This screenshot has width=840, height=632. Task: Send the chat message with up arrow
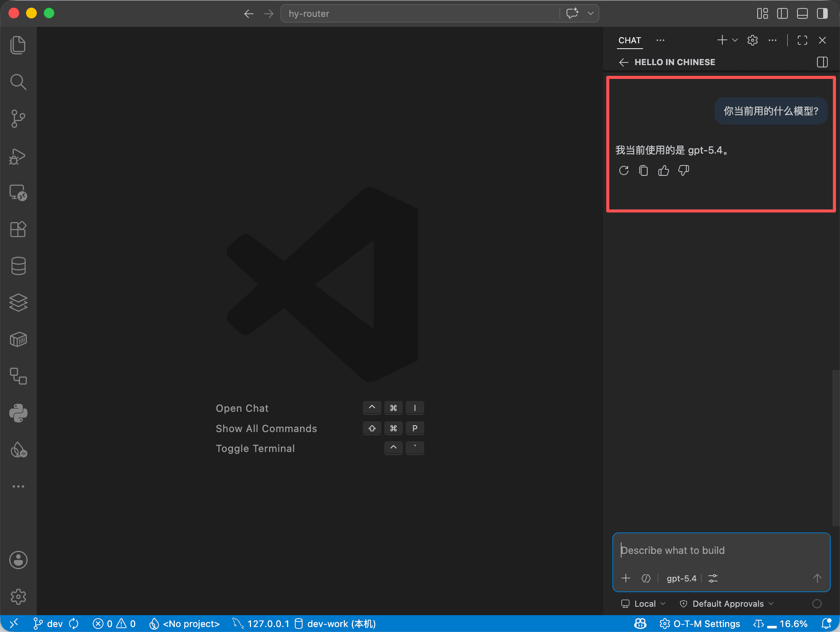coord(817,578)
